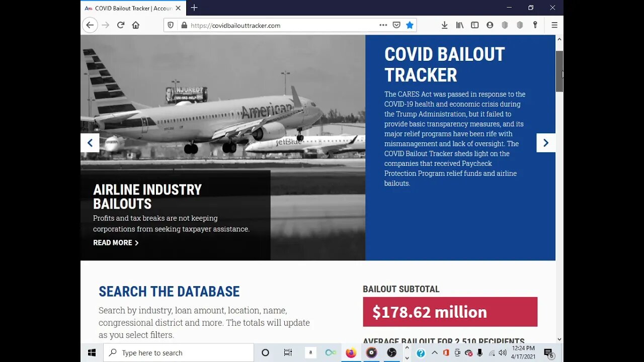Viewport: 644px width, 362px height.
Task: Show previous slide with left arrow
Action: [90, 143]
